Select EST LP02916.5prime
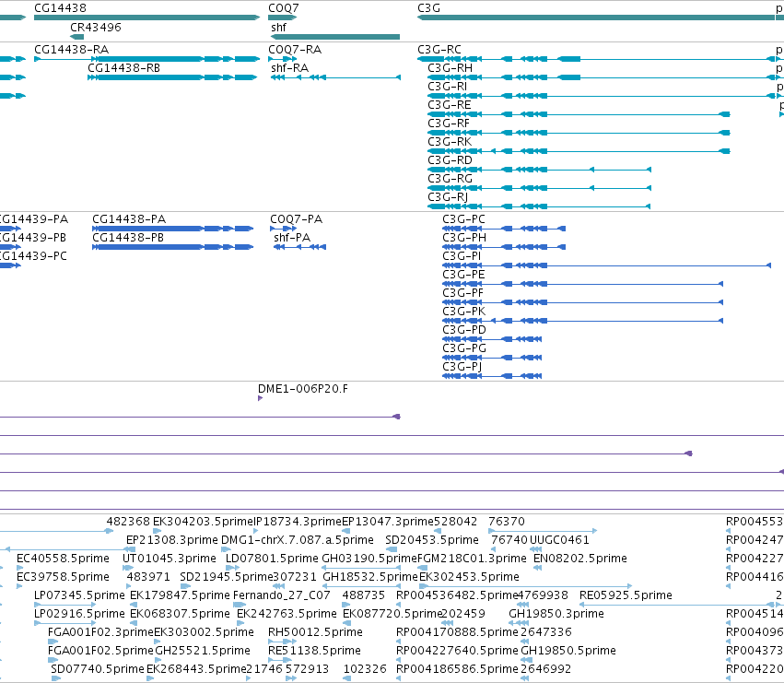The image size is (784, 683). pyautogui.click(x=79, y=614)
